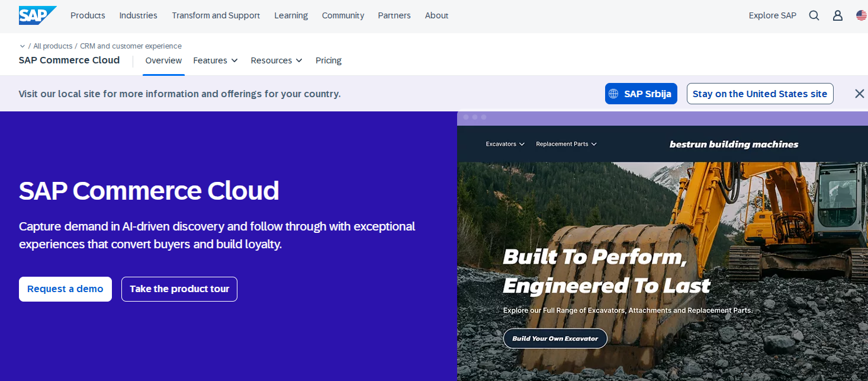Click the globe icon on SAP Srbija
868x381 pixels.
(613, 94)
